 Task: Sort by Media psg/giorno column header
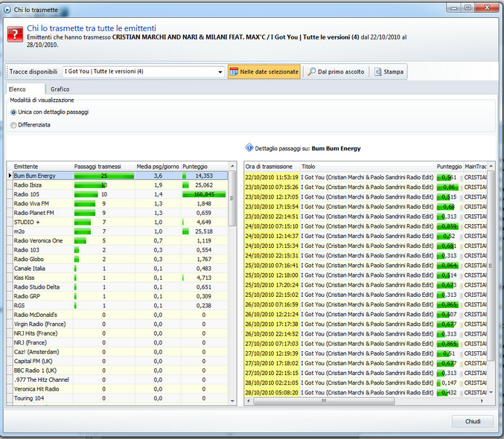158,167
